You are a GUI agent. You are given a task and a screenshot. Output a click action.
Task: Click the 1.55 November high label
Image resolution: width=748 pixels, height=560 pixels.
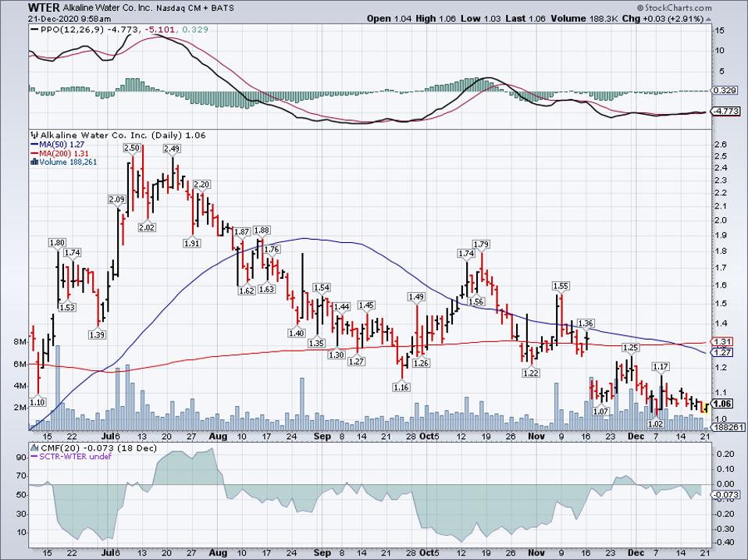tap(561, 286)
